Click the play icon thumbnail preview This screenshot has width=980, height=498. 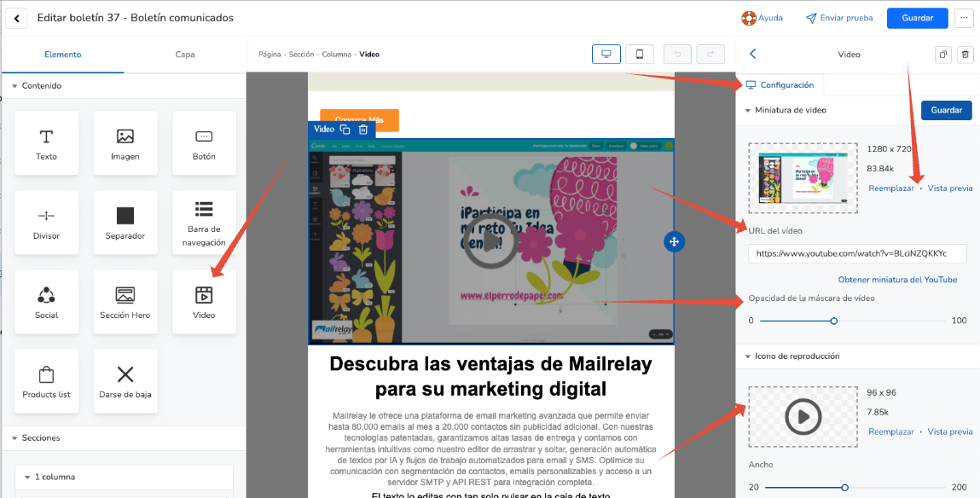803,416
